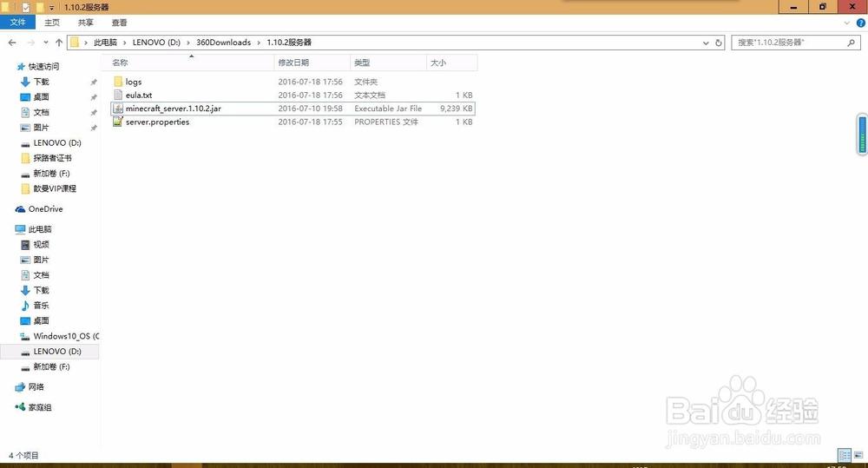Image resolution: width=868 pixels, height=468 pixels.
Task: Click the pin icon beside 下载
Action: pyautogui.click(x=94, y=82)
